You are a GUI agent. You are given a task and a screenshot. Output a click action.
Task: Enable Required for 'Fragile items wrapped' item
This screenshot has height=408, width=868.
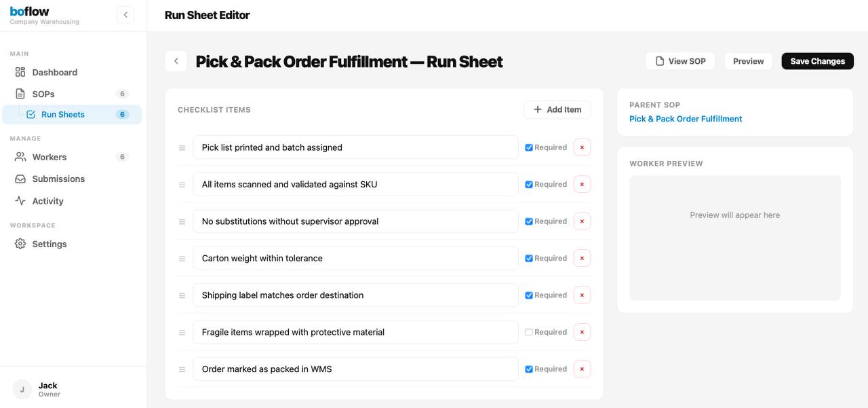pos(528,331)
